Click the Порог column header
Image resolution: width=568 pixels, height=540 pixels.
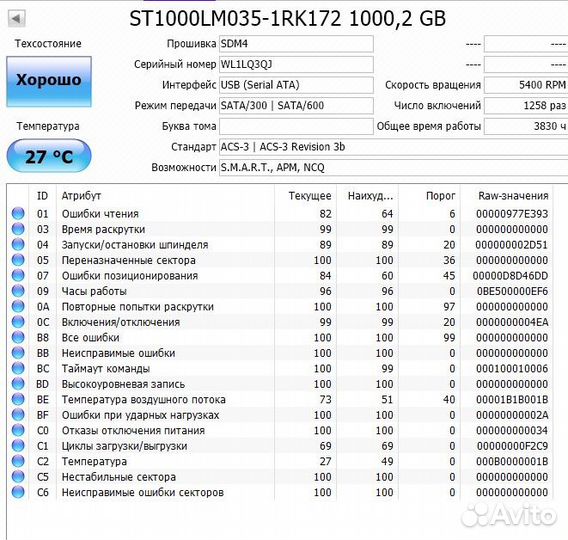429,196
